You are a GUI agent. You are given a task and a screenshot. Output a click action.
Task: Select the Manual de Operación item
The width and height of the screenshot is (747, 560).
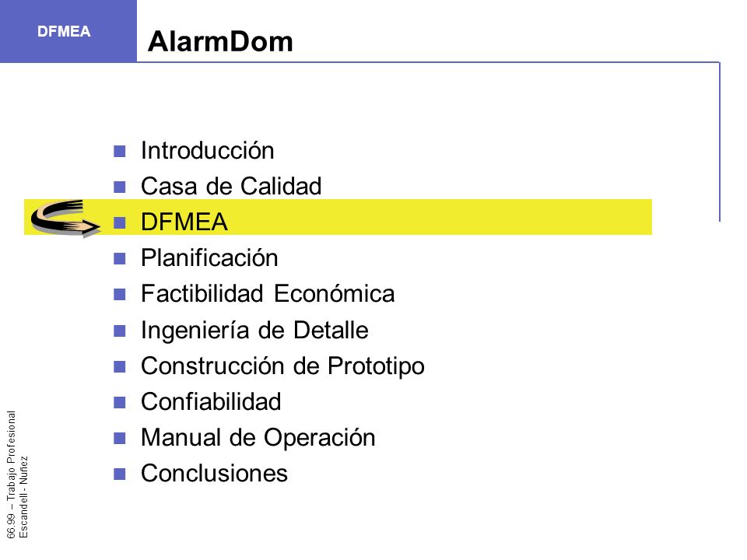click(x=258, y=438)
